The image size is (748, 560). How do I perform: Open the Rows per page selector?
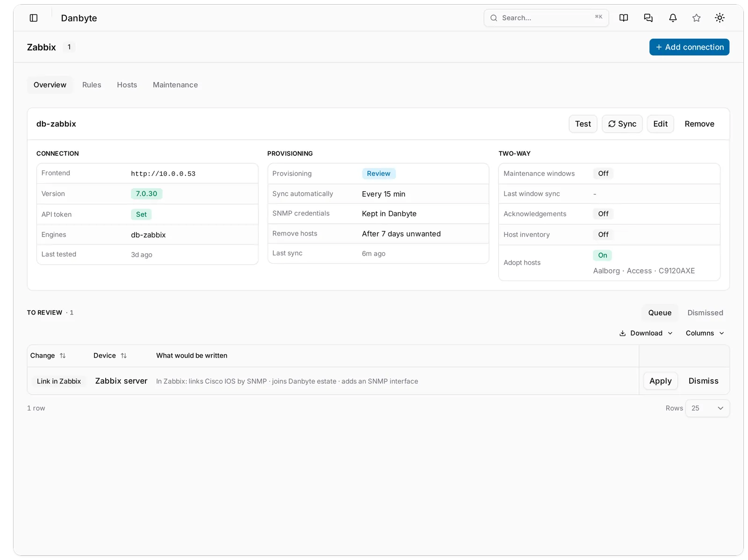[x=707, y=408]
